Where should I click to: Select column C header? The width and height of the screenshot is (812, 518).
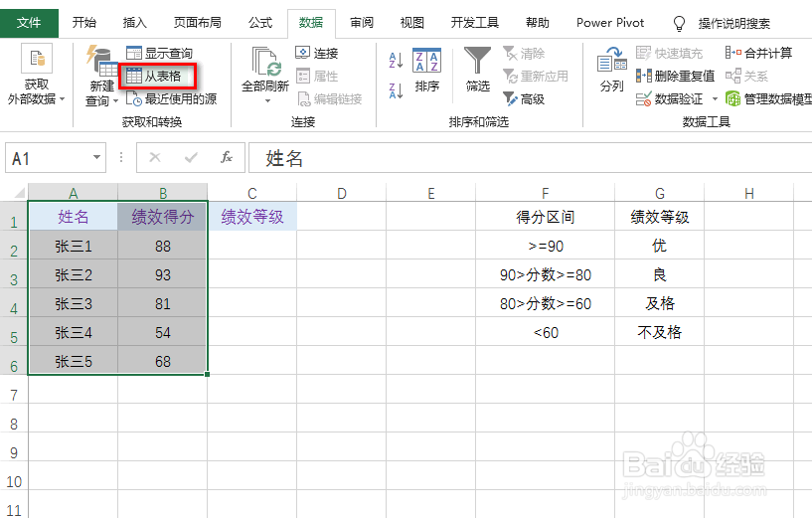coord(252,193)
